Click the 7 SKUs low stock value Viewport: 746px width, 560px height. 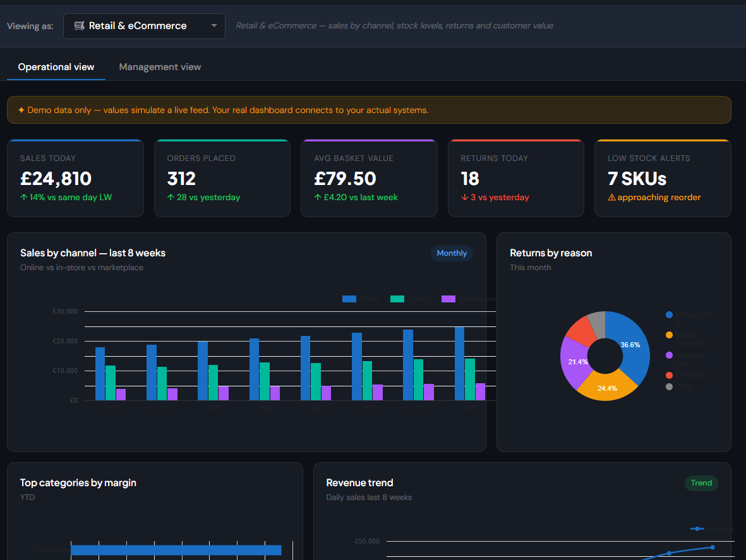tap(637, 179)
